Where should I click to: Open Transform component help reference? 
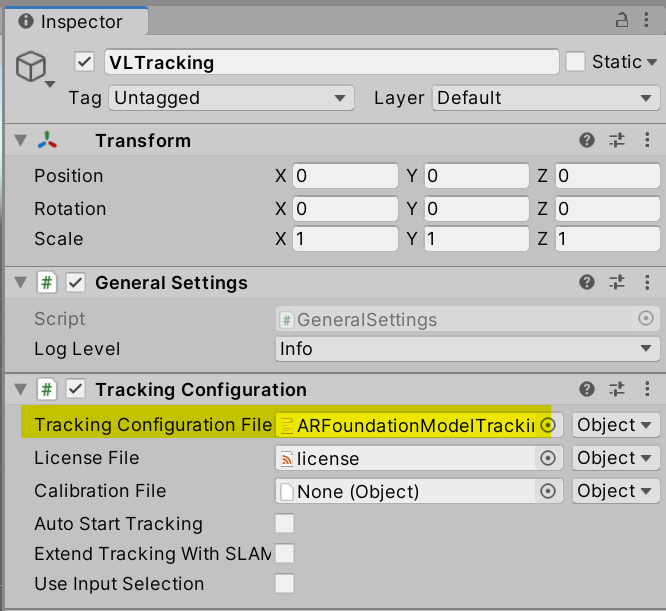(587, 141)
